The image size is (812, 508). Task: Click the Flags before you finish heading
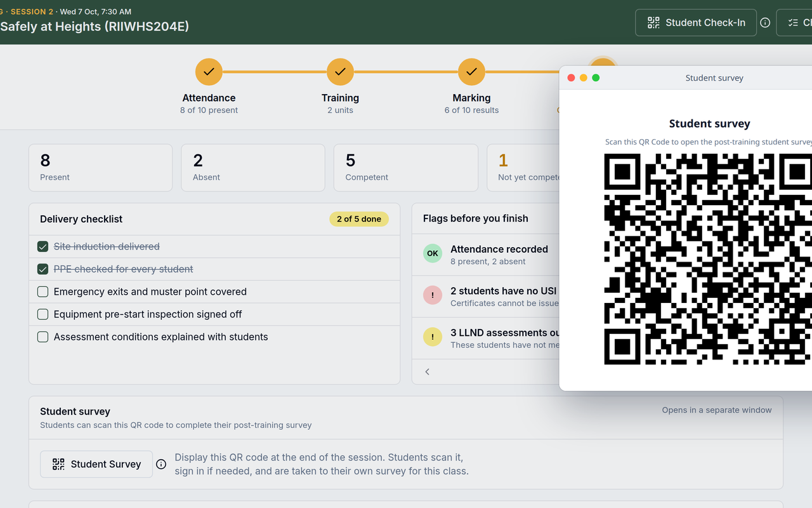pos(476,218)
